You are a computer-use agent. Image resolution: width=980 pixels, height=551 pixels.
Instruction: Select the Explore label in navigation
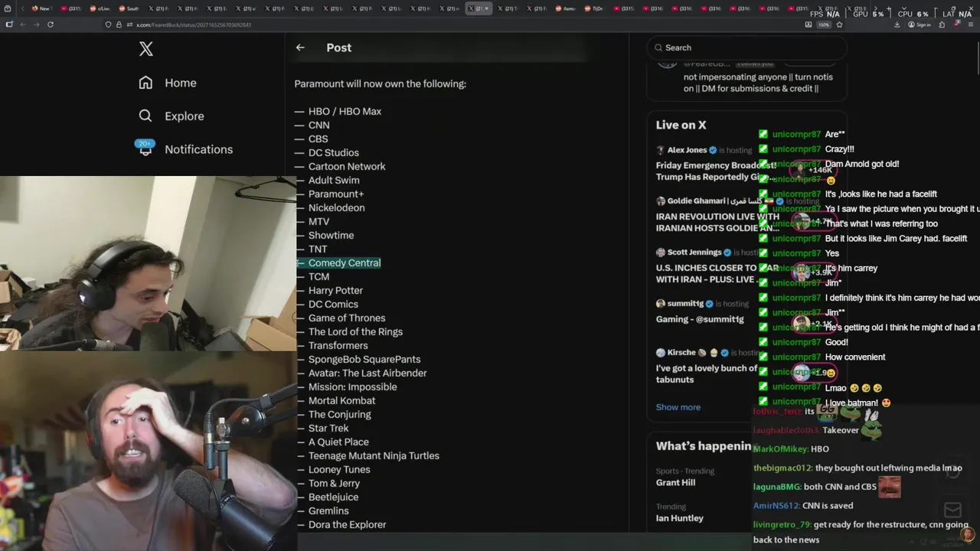185,116
